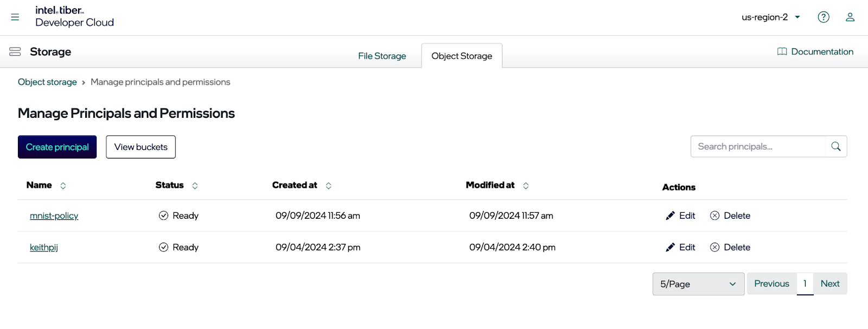Viewport: 868px width, 329px height.
Task: Open the mnist-policy principal link
Action: click(x=54, y=216)
